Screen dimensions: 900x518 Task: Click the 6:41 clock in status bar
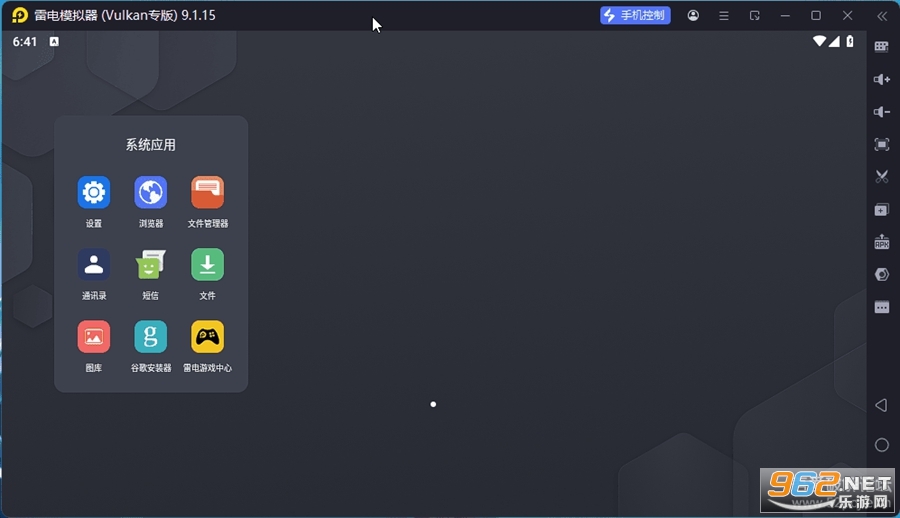[25, 41]
